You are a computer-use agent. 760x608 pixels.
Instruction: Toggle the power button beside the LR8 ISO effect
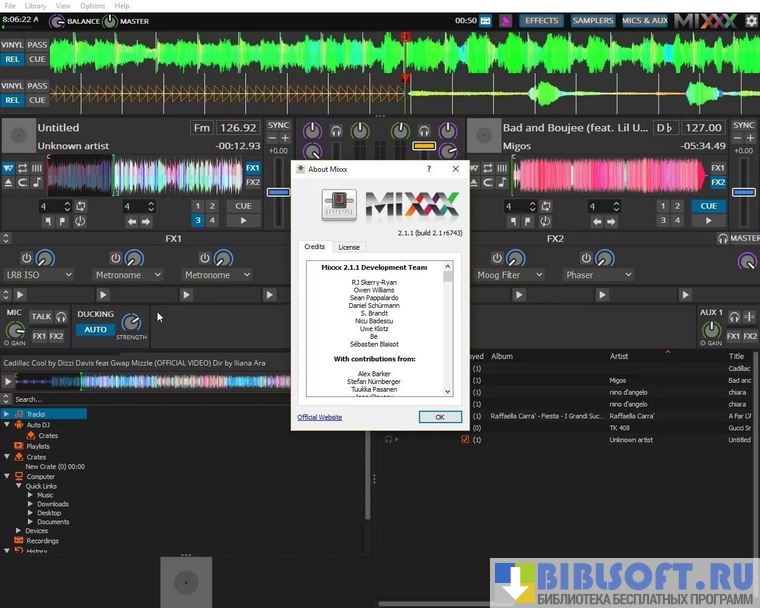pyautogui.click(x=26, y=258)
